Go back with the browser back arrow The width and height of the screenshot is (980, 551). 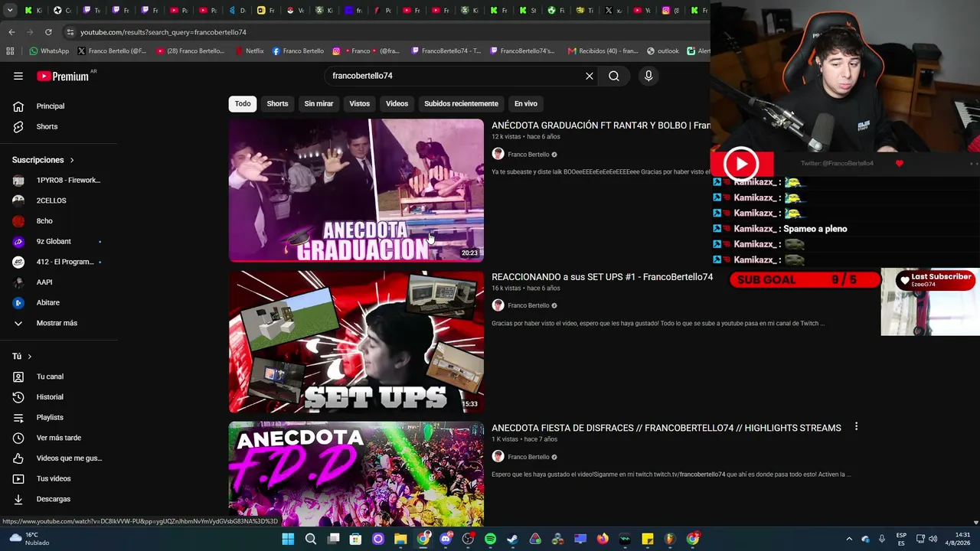point(11,32)
